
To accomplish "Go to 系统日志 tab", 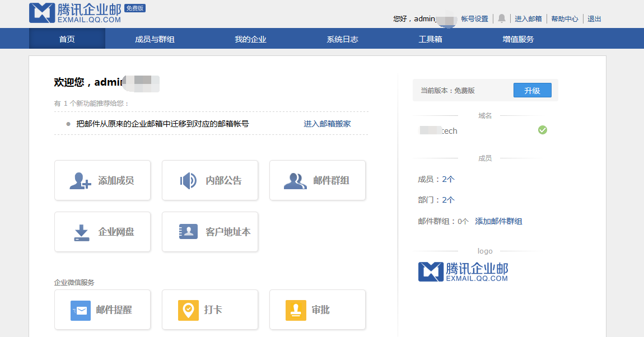I will [343, 39].
